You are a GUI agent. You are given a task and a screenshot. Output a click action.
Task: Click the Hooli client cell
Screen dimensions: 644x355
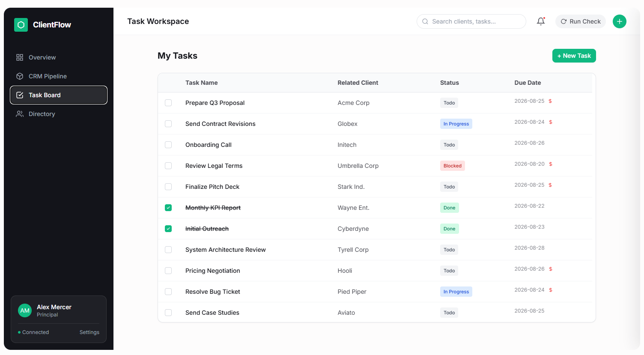click(x=345, y=271)
